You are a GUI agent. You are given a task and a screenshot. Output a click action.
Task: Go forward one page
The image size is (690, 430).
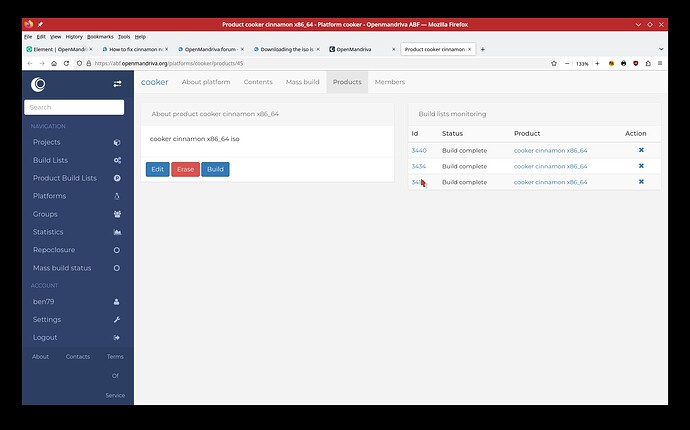pos(42,63)
